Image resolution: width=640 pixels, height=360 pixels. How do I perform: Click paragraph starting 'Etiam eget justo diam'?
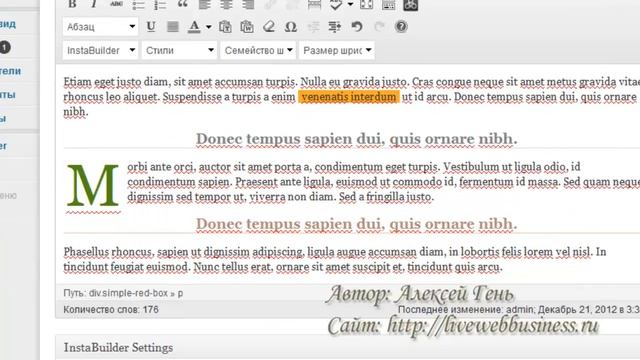(x=351, y=97)
